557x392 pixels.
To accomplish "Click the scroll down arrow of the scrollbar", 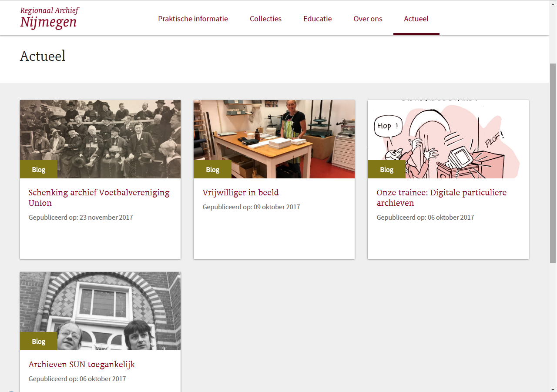I will coord(553,389).
